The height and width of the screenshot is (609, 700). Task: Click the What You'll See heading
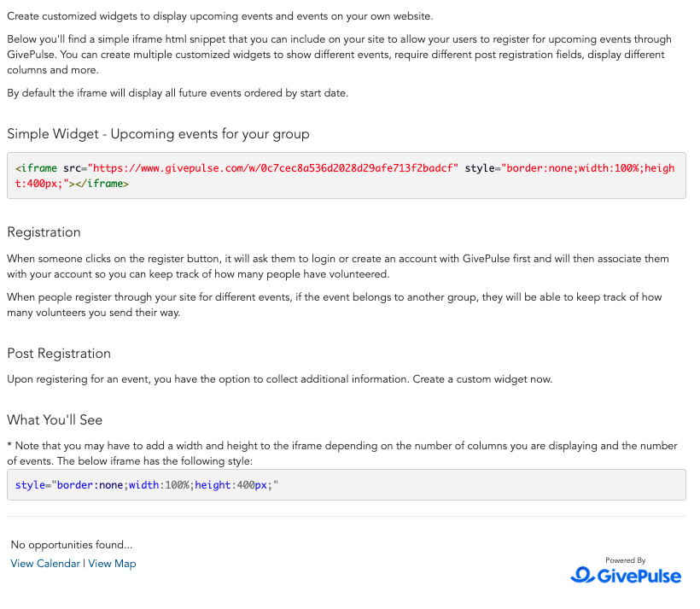click(x=55, y=420)
